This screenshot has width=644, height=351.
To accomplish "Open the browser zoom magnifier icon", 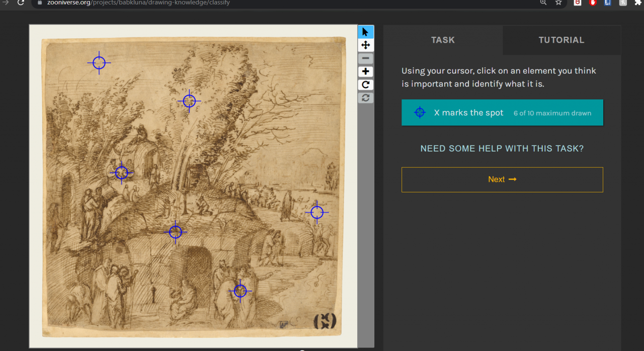I will 543,3.
